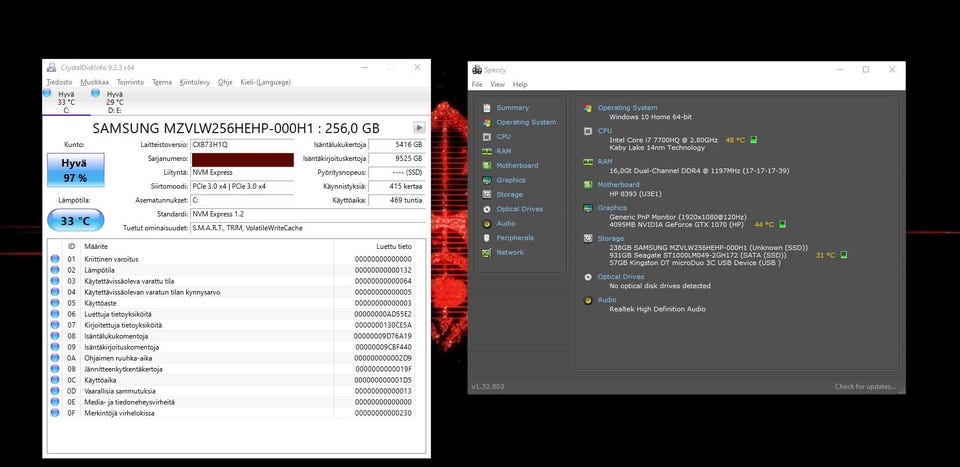Open the Ohje menu
This screenshot has width=960, height=467.
pyautogui.click(x=225, y=82)
